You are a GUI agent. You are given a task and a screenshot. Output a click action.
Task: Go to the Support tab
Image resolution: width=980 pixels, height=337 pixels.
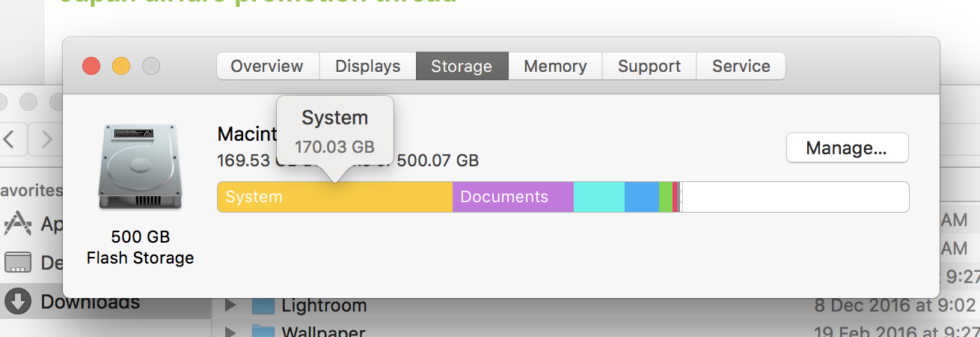coord(649,66)
